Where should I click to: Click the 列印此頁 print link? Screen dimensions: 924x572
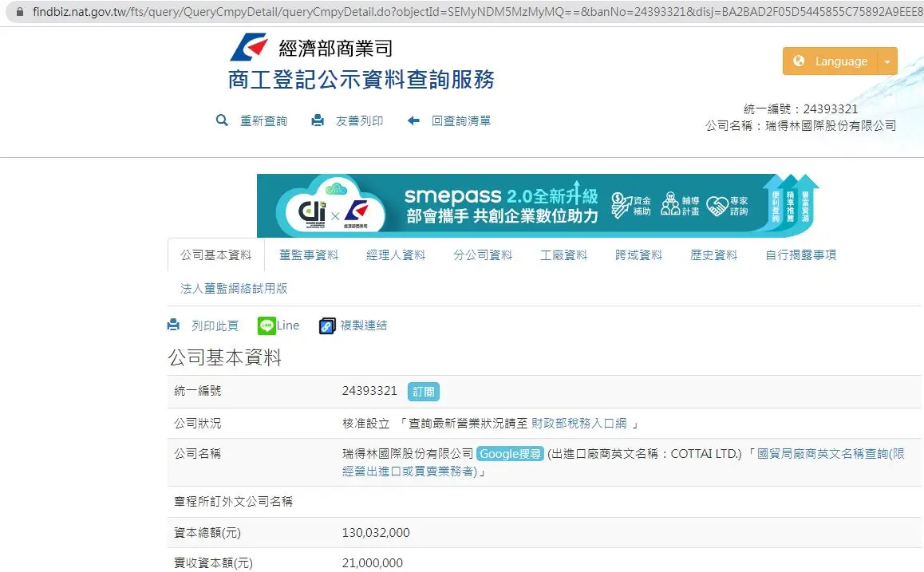point(215,325)
